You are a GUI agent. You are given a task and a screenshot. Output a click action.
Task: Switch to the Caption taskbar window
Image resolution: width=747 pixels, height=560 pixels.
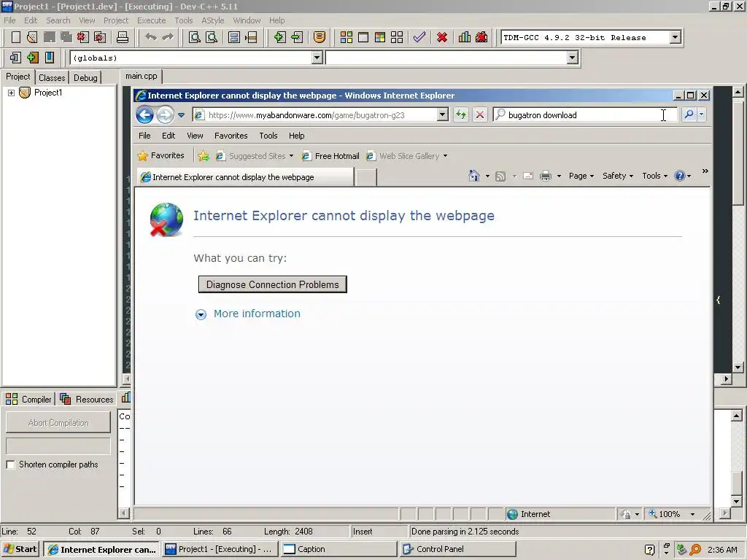[338, 549]
